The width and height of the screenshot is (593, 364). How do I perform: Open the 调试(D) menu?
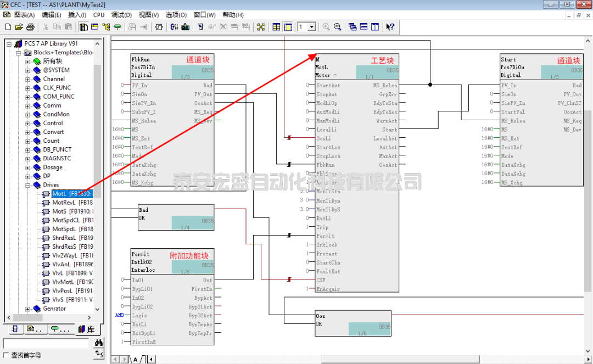coord(121,15)
